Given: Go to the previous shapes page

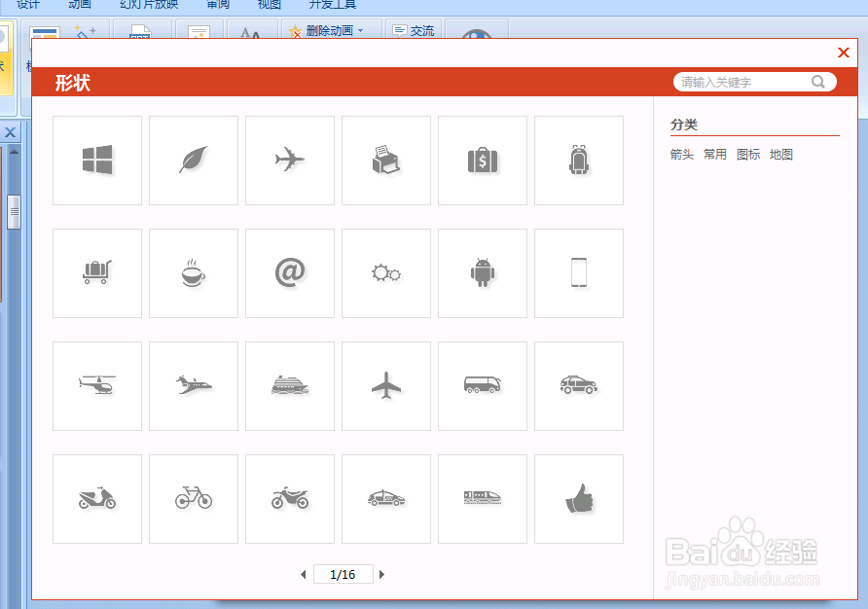Looking at the screenshot, I should point(304,575).
